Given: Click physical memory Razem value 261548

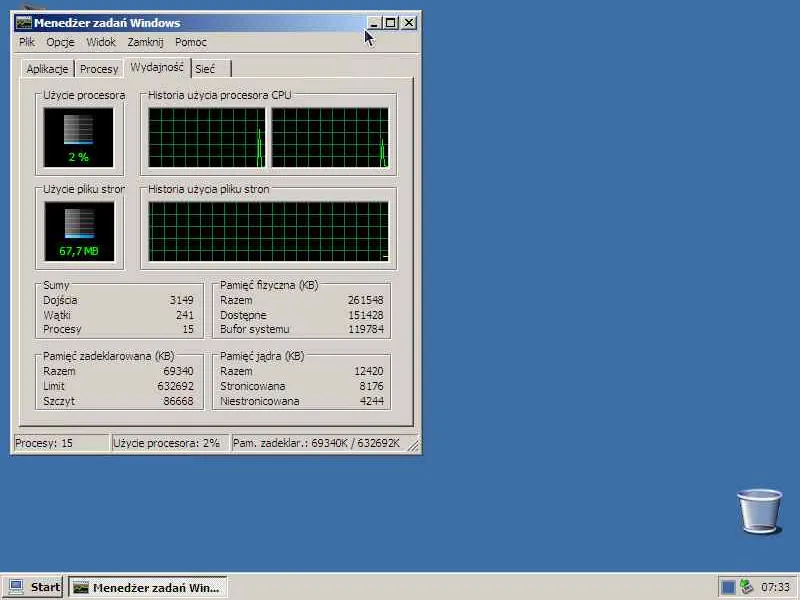Looking at the screenshot, I should pos(365,300).
